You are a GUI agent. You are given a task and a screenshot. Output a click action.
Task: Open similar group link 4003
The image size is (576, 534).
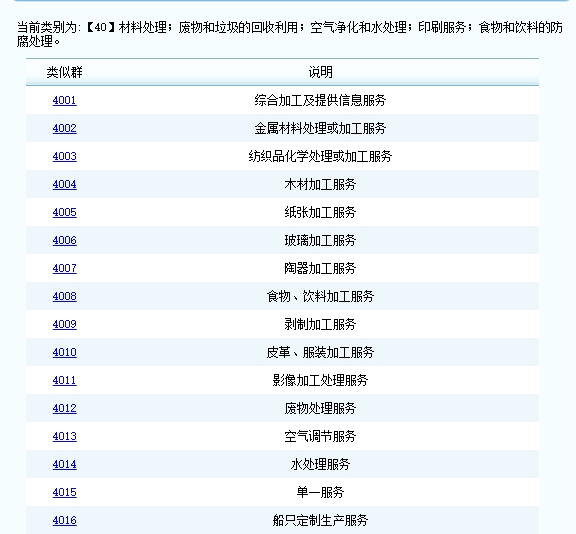pos(64,156)
